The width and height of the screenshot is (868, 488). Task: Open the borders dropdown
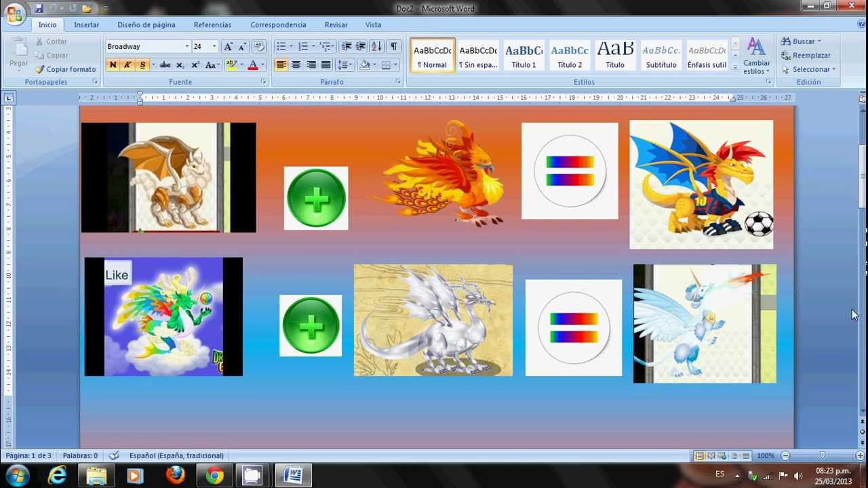point(396,65)
